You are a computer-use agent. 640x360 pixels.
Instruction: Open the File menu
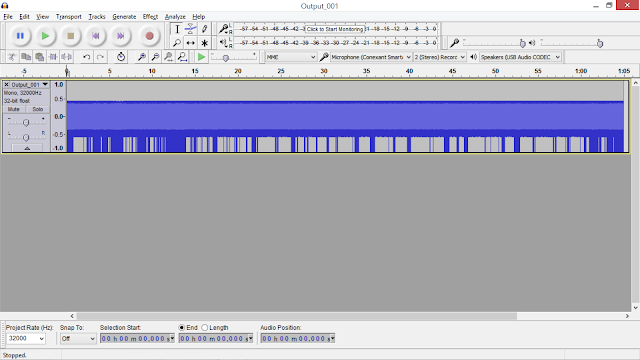[x=8, y=17]
